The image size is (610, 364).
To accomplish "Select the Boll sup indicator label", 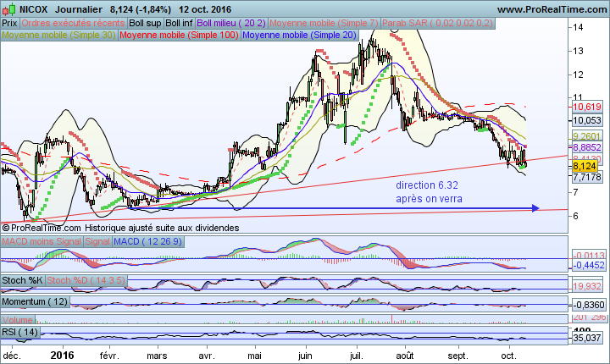I will (145, 24).
